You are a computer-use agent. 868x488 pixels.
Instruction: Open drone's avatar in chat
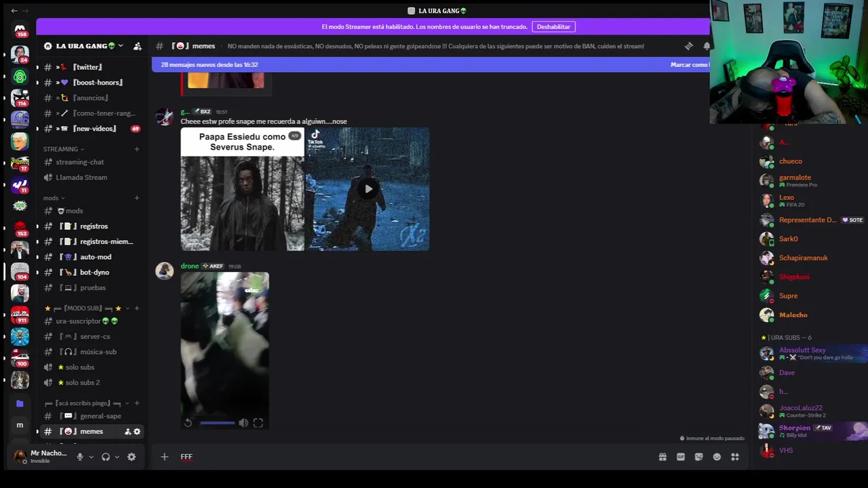(164, 271)
